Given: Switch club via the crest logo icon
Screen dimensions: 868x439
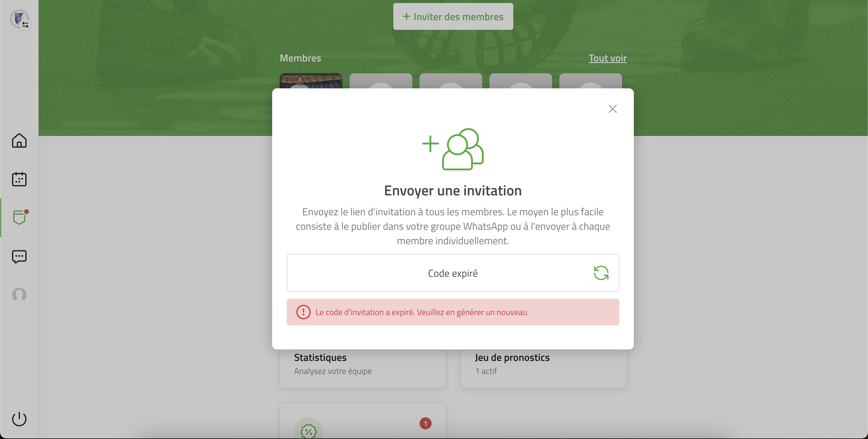Looking at the screenshot, I should tap(20, 20).
